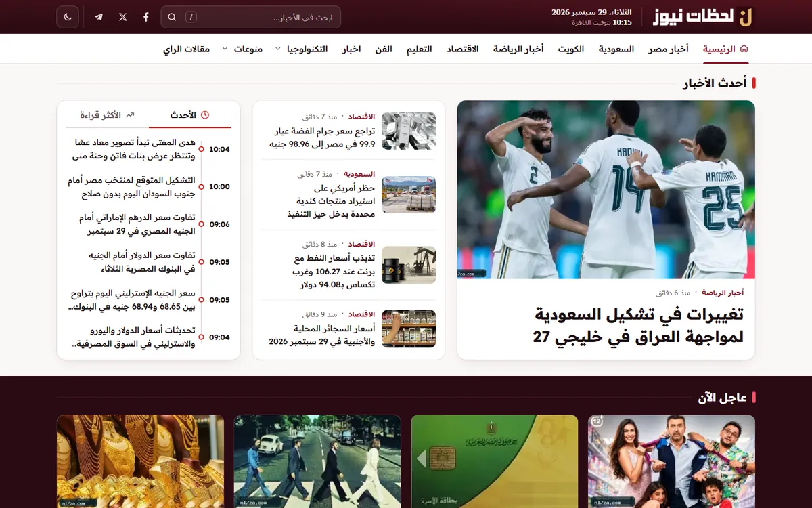Viewport: 812px width, 508px height.
Task: Open the X (Twitter) social icon
Action: [122, 17]
